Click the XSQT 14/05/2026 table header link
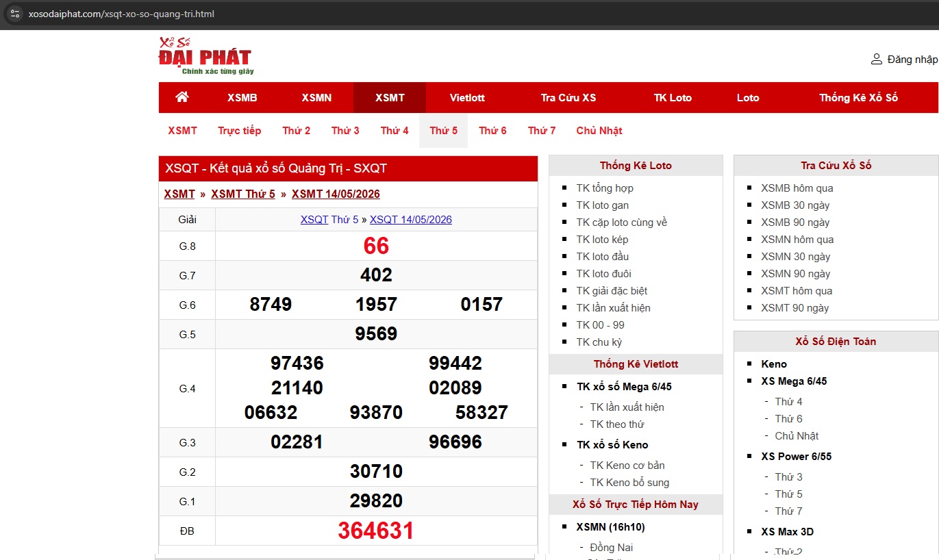 [411, 220]
